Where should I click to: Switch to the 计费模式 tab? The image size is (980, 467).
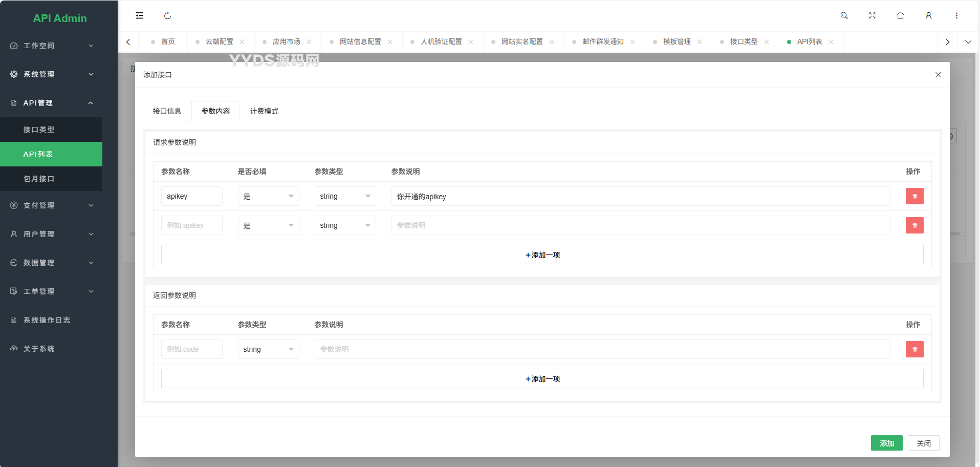(x=264, y=111)
